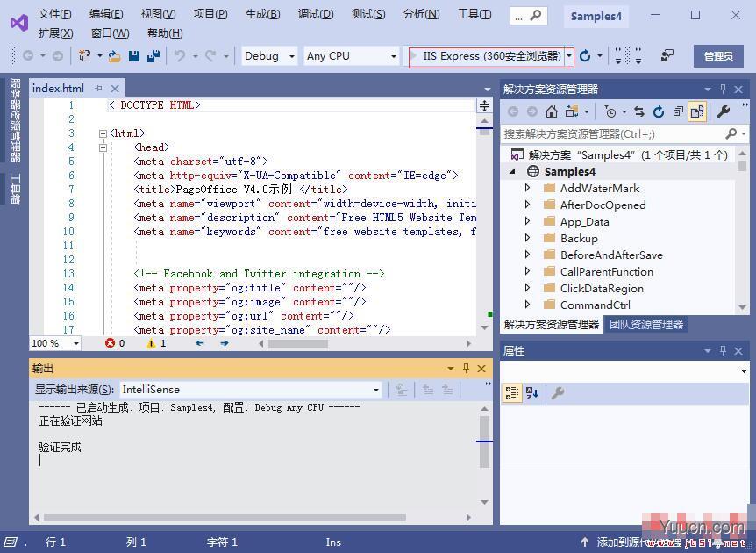Screen dimensions: 756x553
Task: Click the undo arrow in the toolbar
Action: pos(180,56)
